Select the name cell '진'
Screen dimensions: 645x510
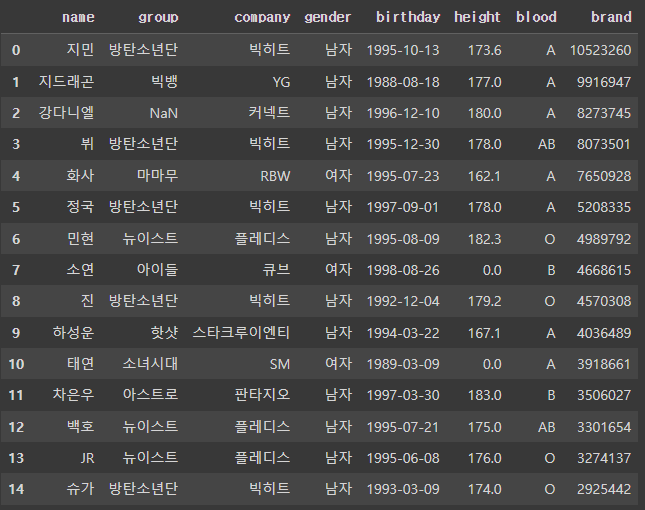tap(87, 301)
